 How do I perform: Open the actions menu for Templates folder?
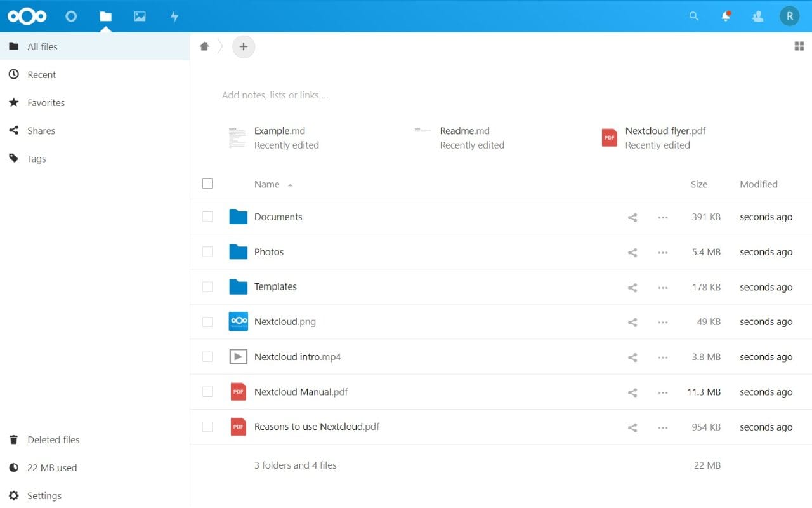point(663,287)
